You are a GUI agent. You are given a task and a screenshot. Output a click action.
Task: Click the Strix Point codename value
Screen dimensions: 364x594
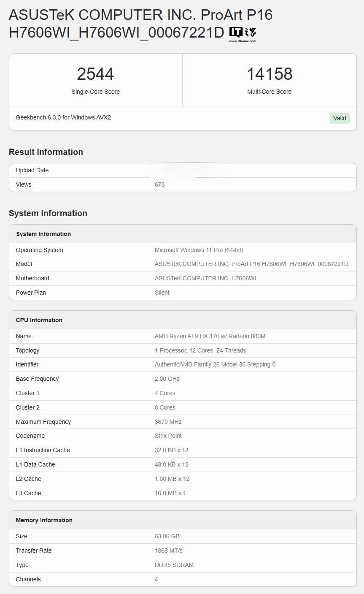[168, 436]
